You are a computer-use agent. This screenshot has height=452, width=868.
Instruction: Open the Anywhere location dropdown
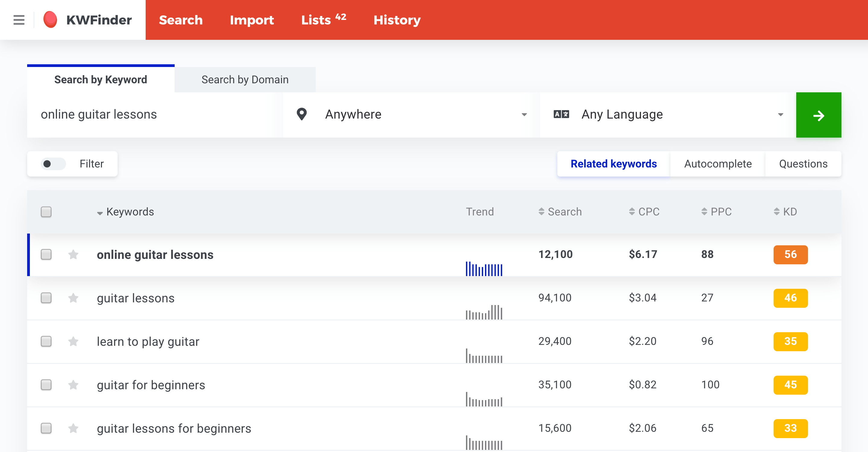pos(411,115)
